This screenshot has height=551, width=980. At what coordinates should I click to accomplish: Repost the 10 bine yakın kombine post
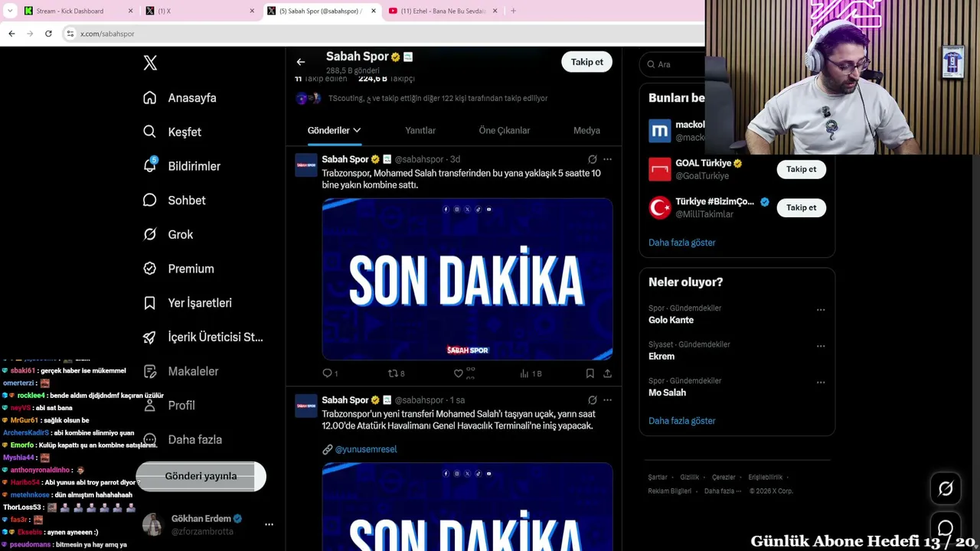(x=396, y=373)
